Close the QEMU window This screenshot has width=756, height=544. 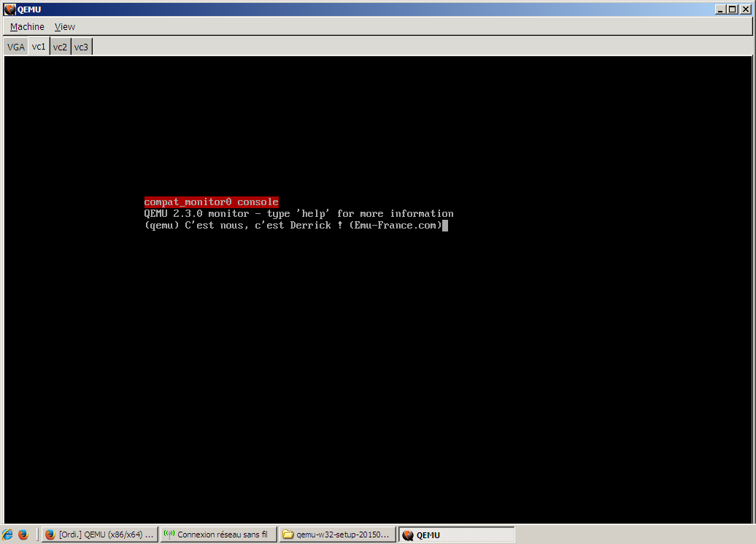pyautogui.click(x=745, y=9)
